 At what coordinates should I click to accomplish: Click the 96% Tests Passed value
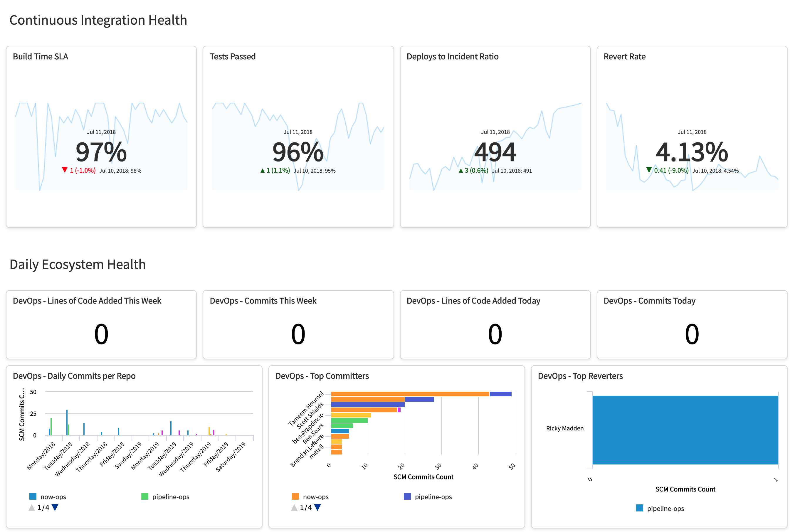click(298, 153)
